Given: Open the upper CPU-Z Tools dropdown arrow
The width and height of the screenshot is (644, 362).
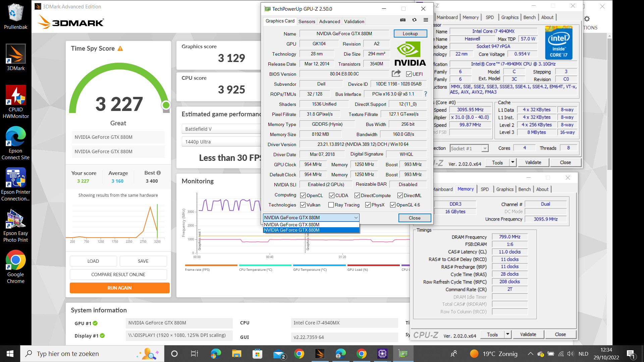Looking at the screenshot, I should pos(513,163).
